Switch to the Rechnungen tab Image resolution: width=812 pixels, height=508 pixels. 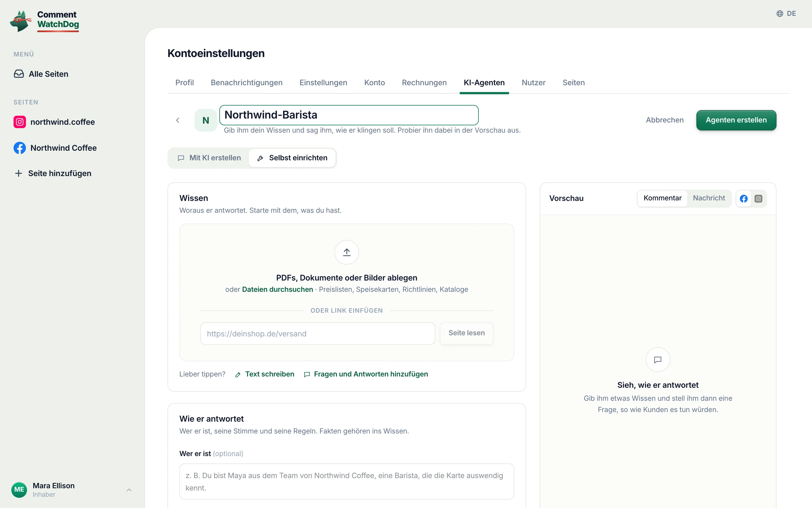pos(424,83)
